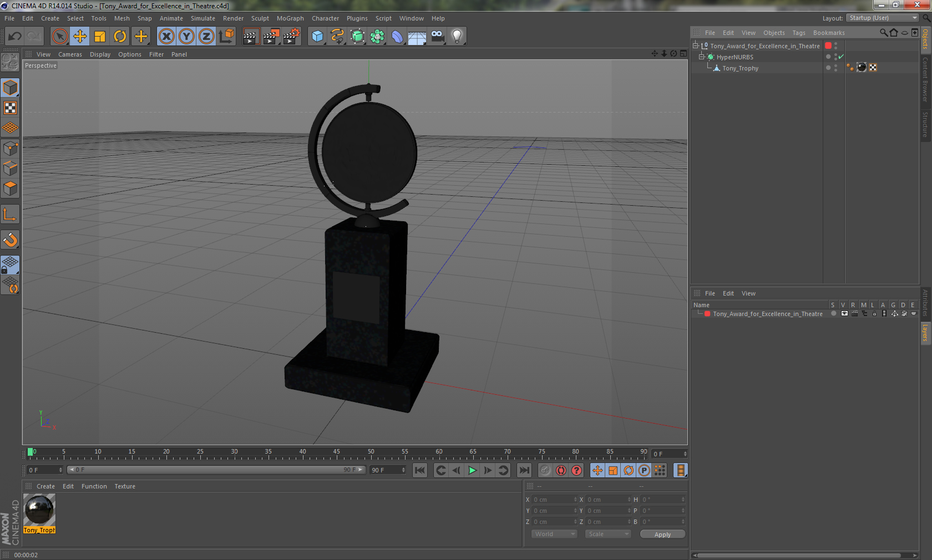Select Points mode icon
Image resolution: width=932 pixels, height=560 pixels.
(11, 148)
